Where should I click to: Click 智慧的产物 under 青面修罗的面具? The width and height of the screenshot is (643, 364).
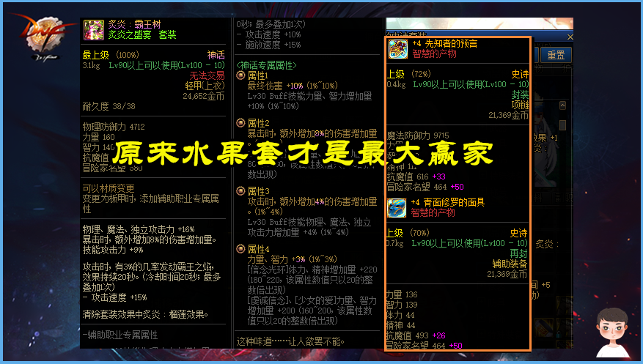[x=433, y=212]
